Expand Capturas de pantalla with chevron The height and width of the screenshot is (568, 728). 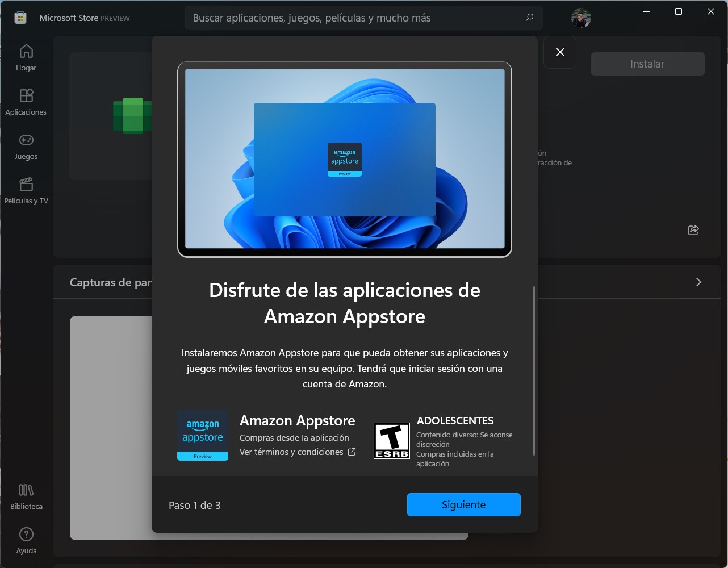(x=698, y=282)
